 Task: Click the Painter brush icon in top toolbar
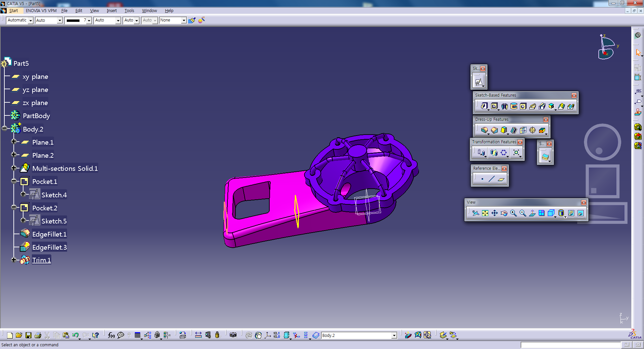point(192,20)
